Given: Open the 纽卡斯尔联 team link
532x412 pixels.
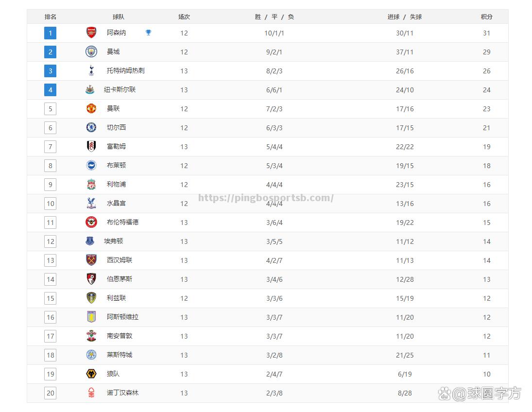Looking at the screenshot, I should (120, 89).
